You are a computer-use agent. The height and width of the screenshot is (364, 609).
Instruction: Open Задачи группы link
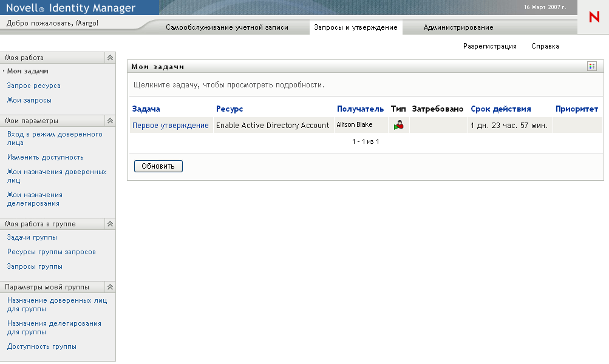tap(32, 237)
